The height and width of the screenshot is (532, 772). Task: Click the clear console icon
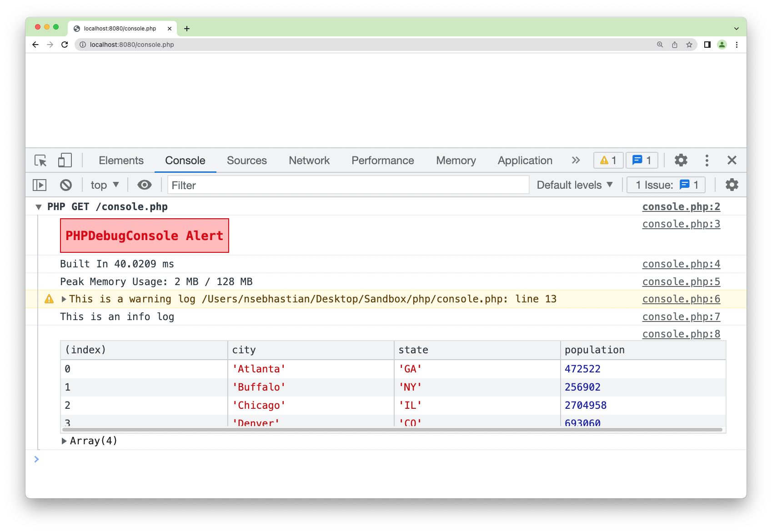coord(66,185)
